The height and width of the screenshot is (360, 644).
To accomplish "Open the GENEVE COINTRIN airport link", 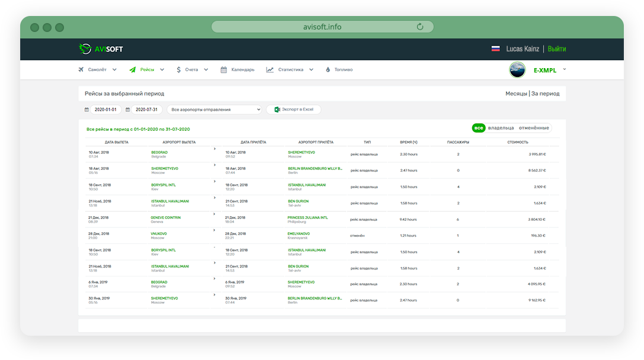I will 165,217.
